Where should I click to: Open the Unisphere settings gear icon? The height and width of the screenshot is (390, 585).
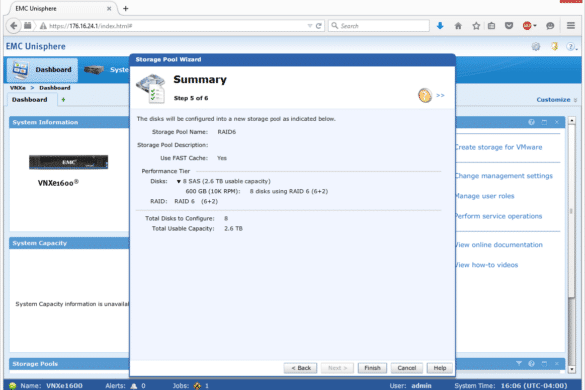coord(536,47)
